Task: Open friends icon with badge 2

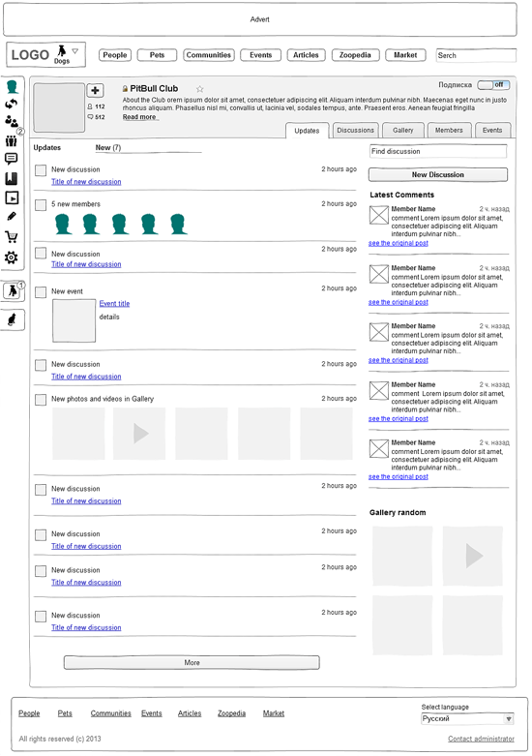Action: (x=12, y=122)
